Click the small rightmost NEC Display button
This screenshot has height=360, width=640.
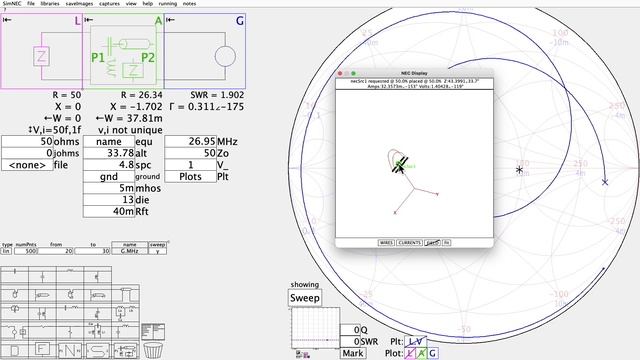(x=447, y=242)
